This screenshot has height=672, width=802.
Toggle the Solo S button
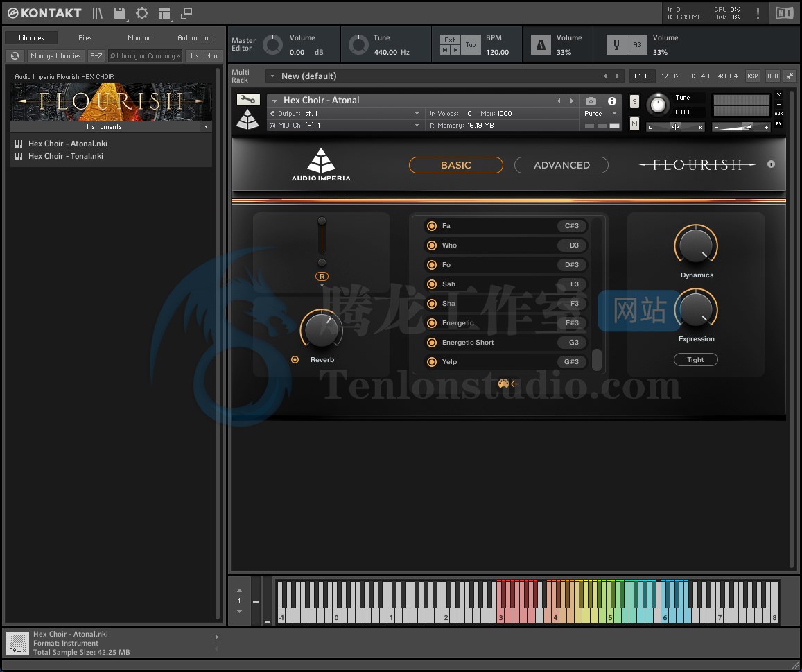[634, 101]
